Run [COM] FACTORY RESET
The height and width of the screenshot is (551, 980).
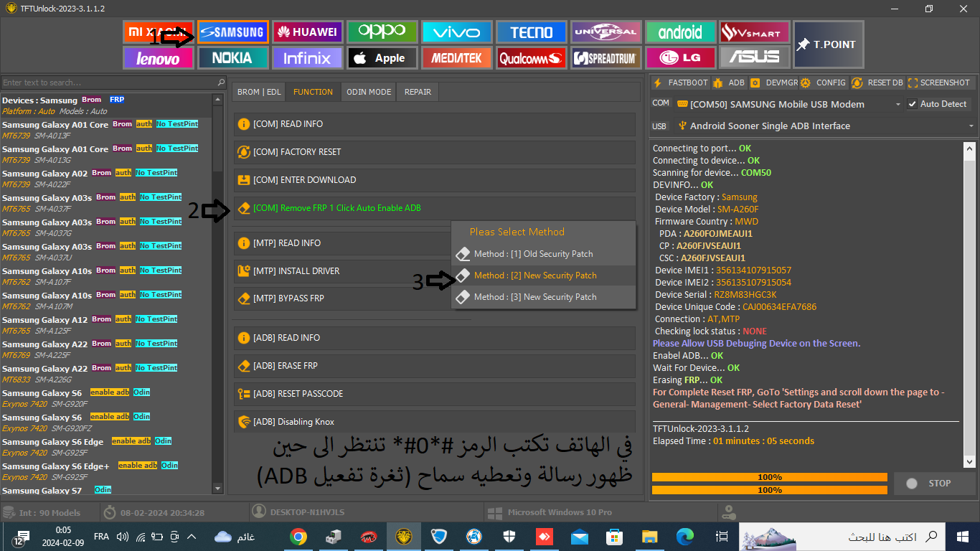(x=434, y=152)
